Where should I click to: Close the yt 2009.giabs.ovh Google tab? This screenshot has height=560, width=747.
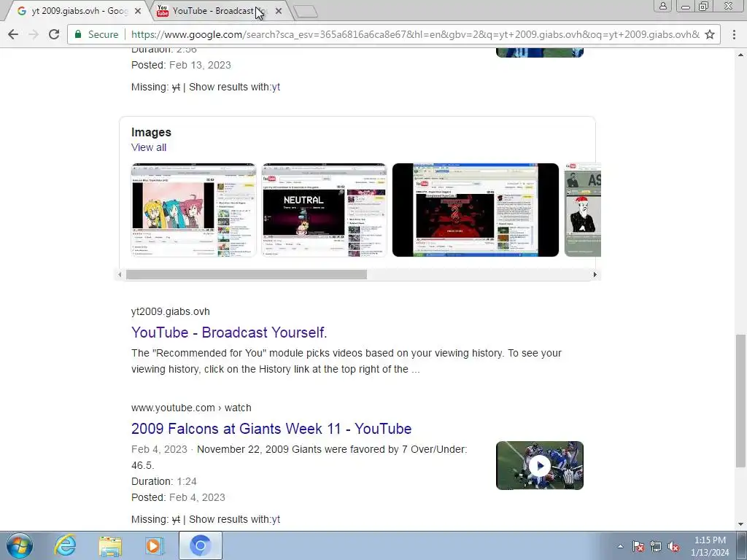(x=138, y=11)
